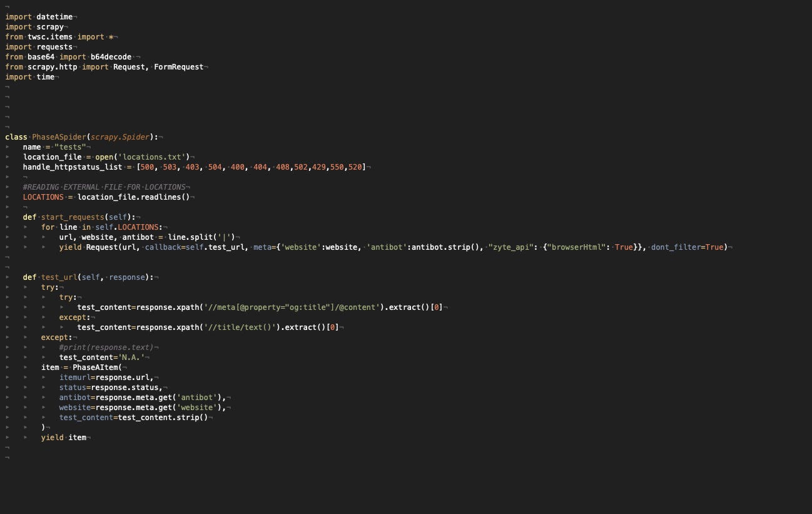Click the string "tests" in name assignment

point(70,147)
